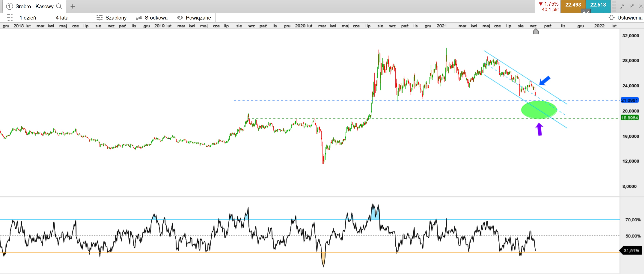Image resolution: width=644 pixels, height=274 pixels.
Task: Click the 20,0000 price axis label
Action: point(630,111)
